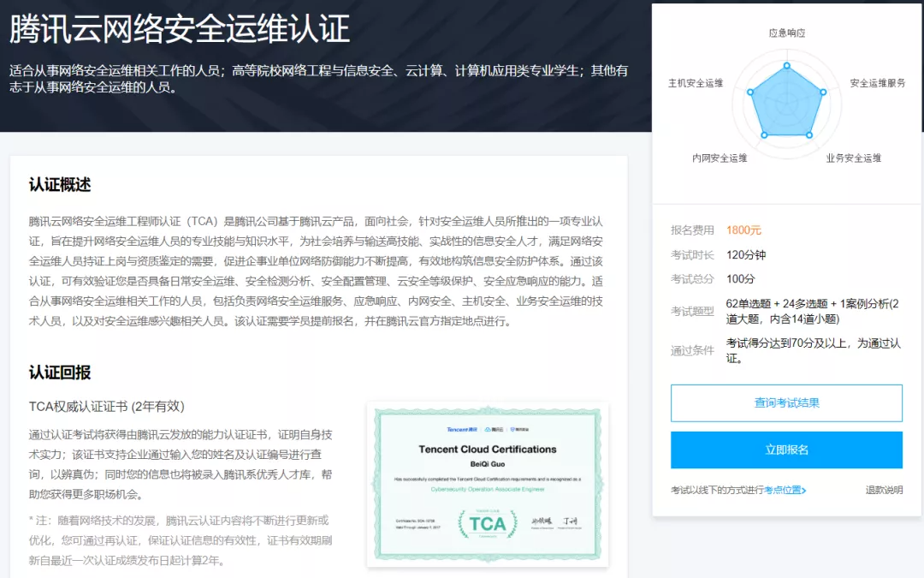This screenshot has width=924, height=578.
Task: Click the 应急响应 data point on radar chart
Action: [787, 65]
